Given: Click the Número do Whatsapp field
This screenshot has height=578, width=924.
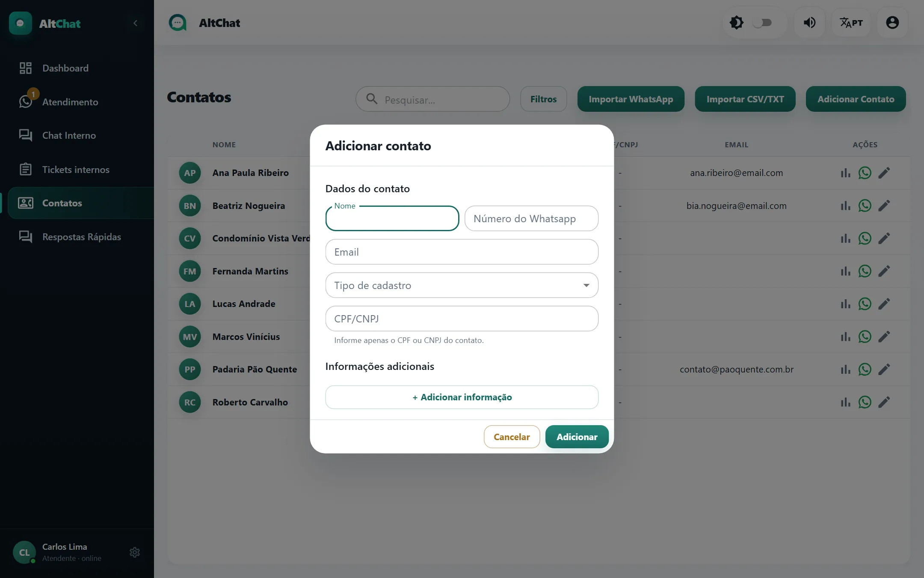Looking at the screenshot, I should (x=531, y=218).
